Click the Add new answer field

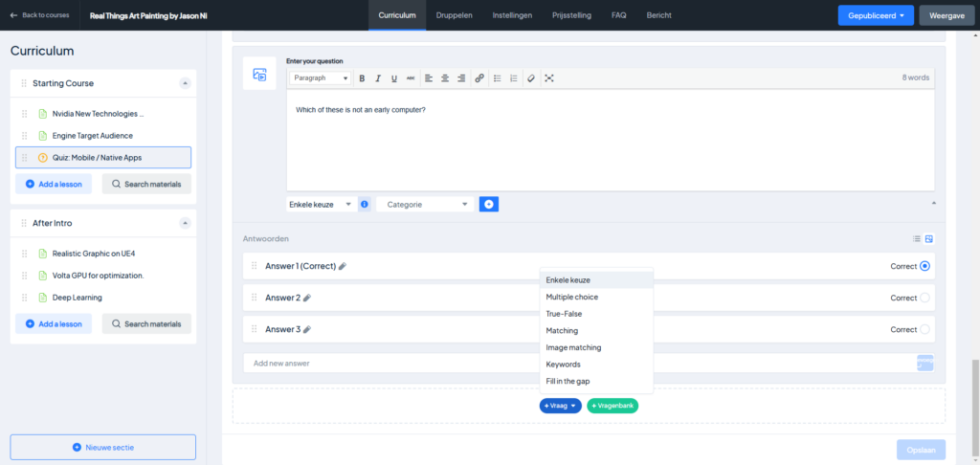pyautogui.click(x=579, y=364)
